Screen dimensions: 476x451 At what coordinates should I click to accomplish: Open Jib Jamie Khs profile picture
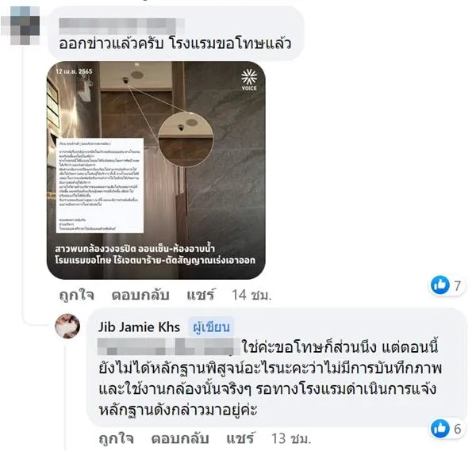67,326
